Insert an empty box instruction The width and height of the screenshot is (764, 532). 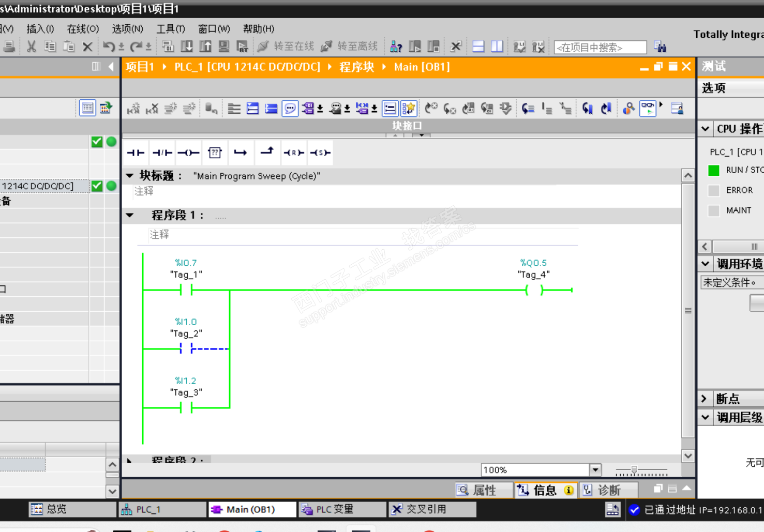215,153
